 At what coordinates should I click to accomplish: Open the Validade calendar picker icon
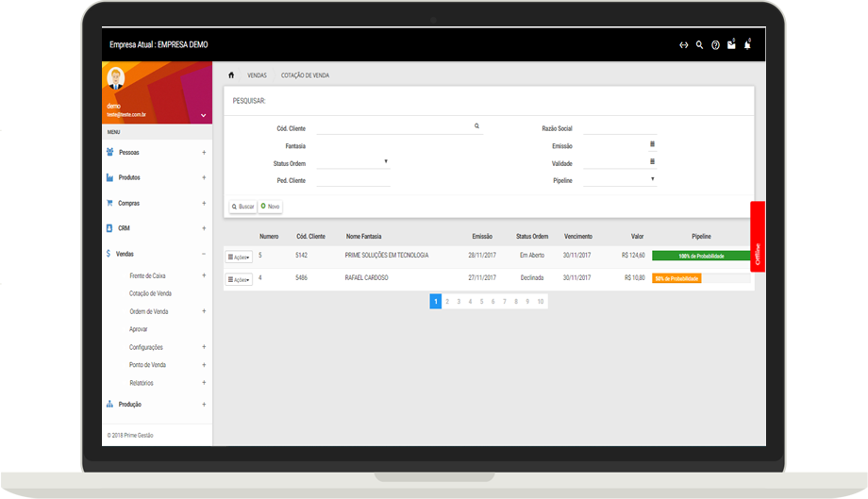[x=652, y=161]
